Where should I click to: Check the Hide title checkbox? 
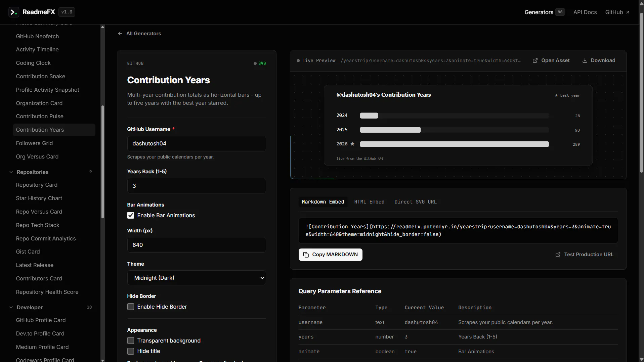click(x=131, y=351)
